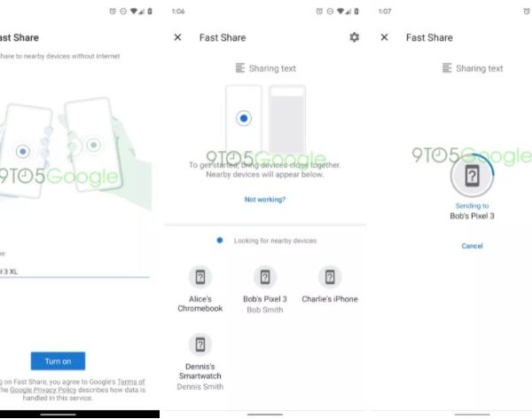The width and height of the screenshot is (532, 419).
Task: Select Charlie's iPhone device icon
Action: (x=330, y=277)
